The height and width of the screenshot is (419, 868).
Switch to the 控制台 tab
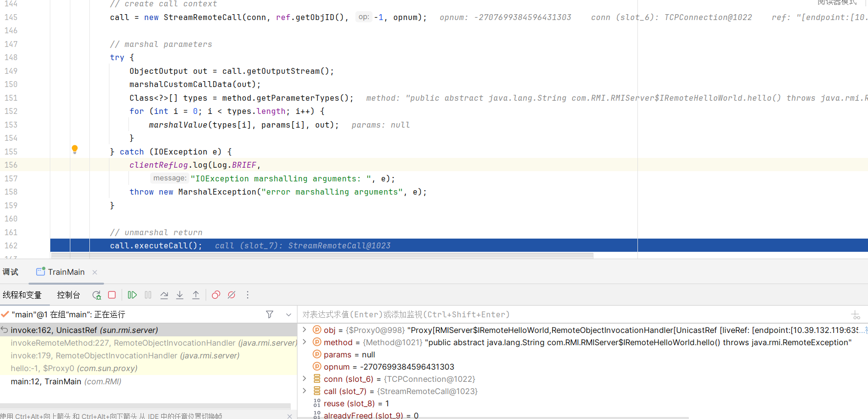point(68,295)
